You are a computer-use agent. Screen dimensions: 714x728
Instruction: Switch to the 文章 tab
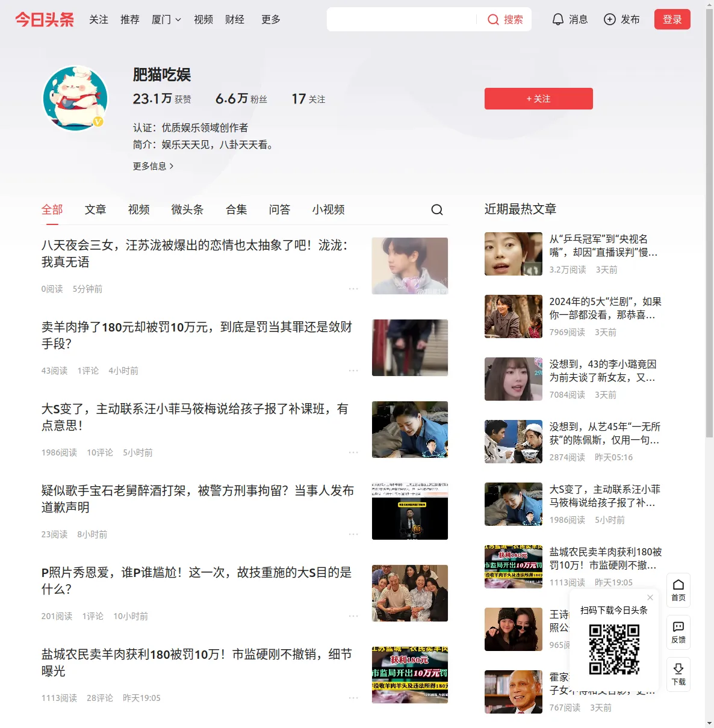(96, 209)
